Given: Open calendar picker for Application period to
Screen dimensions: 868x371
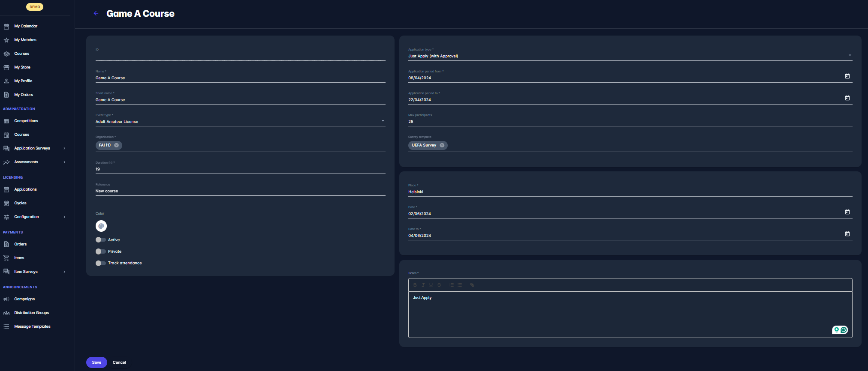Looking at the screenshot, I should pyautogui.click(x=847, y=98).
